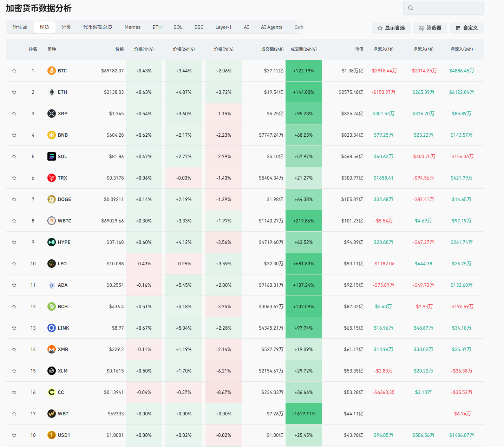Click the TRX Tron coin icon
This screenshot has height=447, width=504.
click(x=52, y=178)
